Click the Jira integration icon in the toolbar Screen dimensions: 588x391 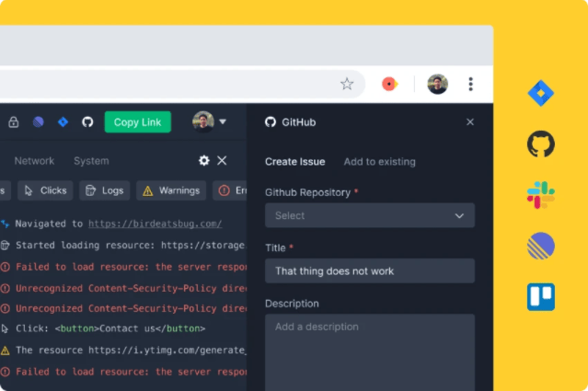tap(63, 122)
